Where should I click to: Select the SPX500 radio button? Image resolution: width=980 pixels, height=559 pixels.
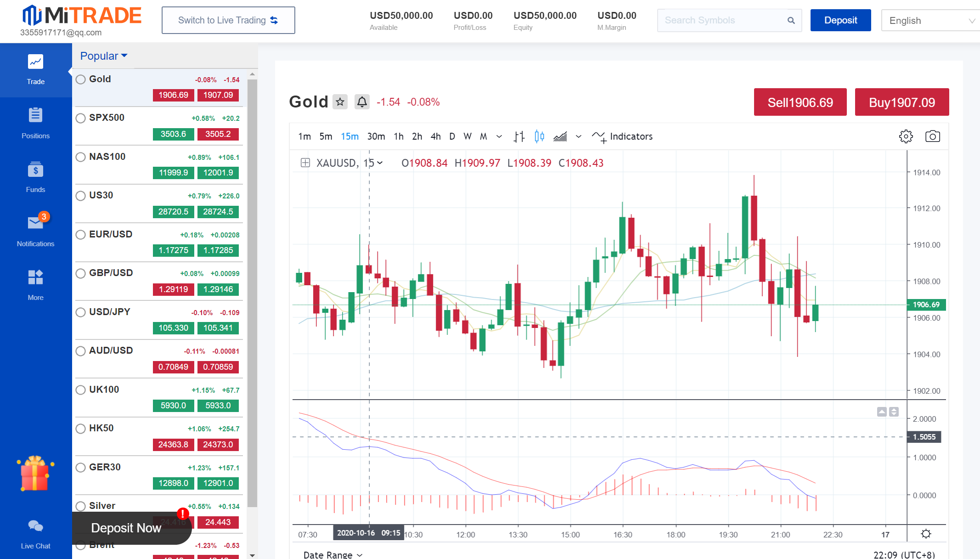81,118
